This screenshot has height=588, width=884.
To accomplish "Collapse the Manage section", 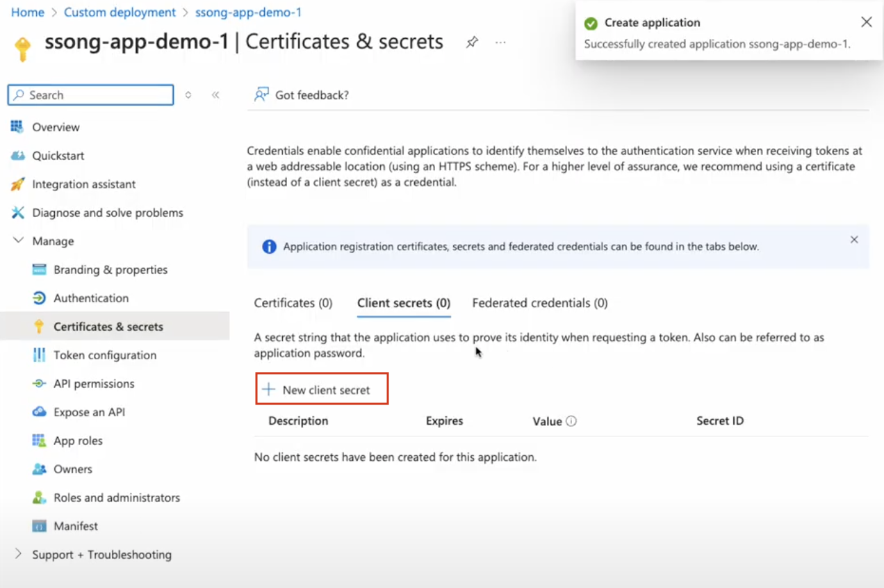I will [19, 240].
